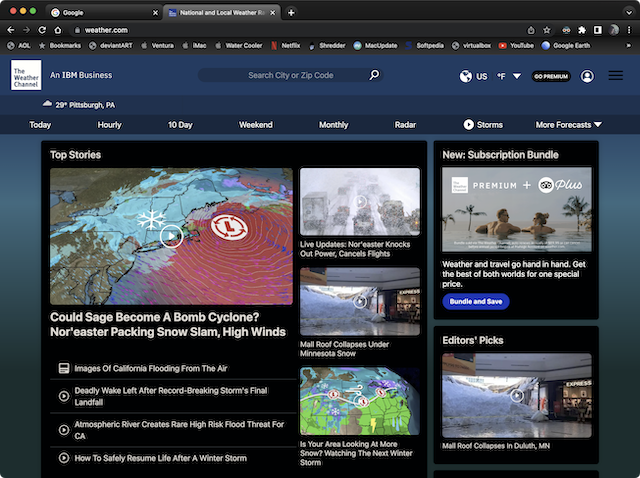The width and height of the screenshot is (640, 478).
Task: Click play icon beside Winter Storm story
Action: pyautogui.click(x=64, y=458)
